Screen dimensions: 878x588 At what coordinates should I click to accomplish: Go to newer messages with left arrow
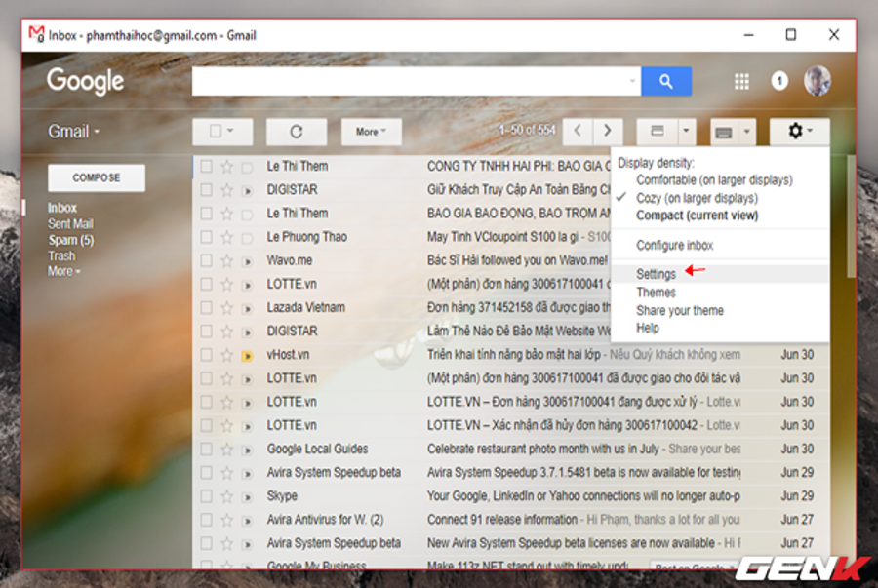pyautogui.click(x=578, y=132)
